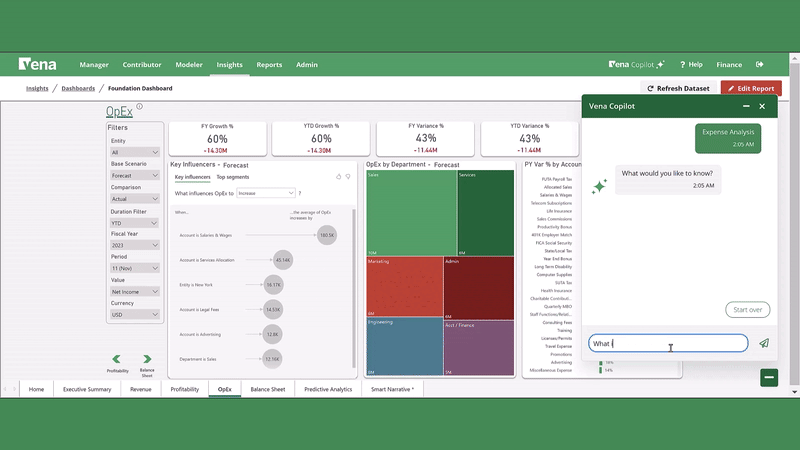Select the Services block in the treemap
This screenshot has height=450, width=800.
[486, 213]
